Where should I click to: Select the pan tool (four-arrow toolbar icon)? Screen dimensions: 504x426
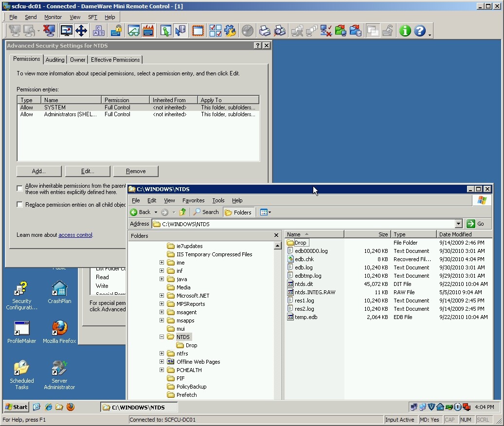(x=82, y=30)
